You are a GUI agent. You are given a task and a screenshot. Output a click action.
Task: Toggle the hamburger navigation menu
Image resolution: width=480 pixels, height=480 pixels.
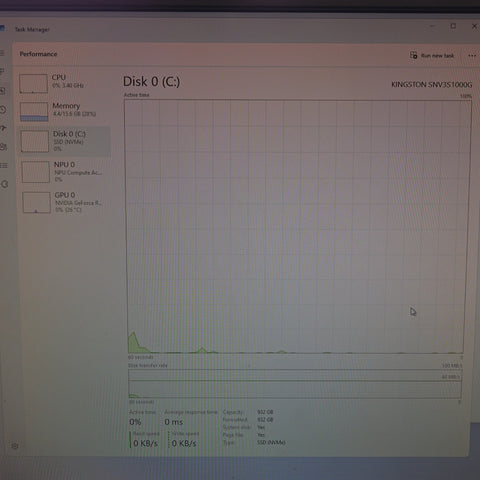pos(2,53)
